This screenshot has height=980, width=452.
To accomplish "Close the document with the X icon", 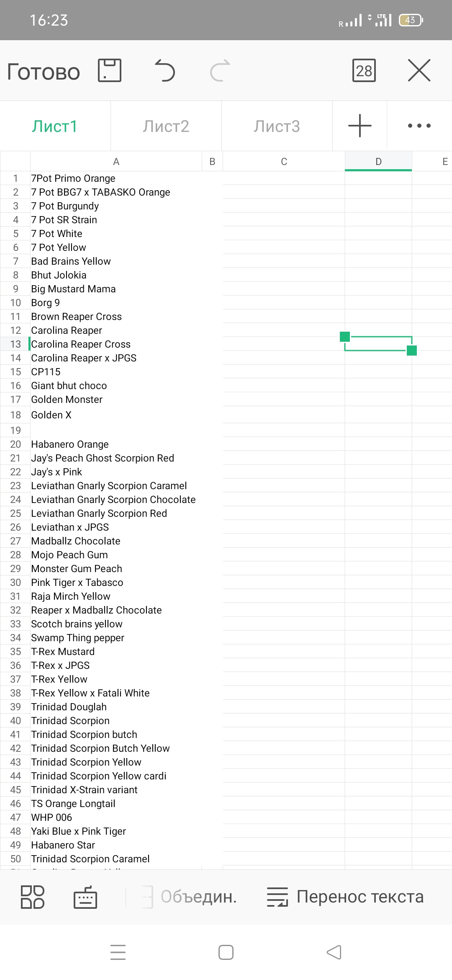I will [x=419, y=70].
